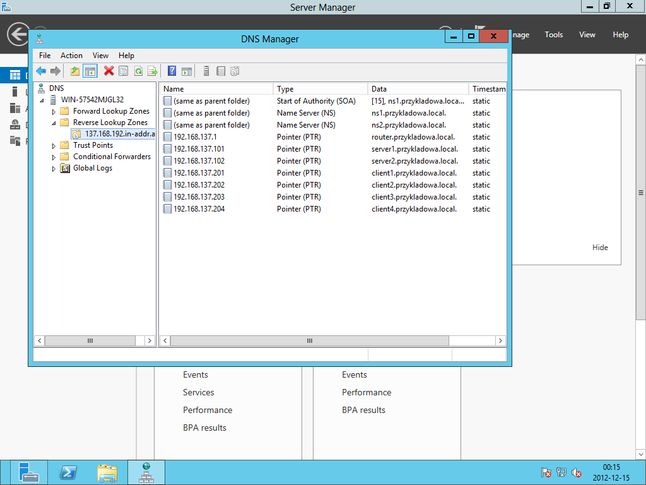Select the Start of Authority (SOA) record
Screen dimensions: 646x485
pyautogui.click(x=332, y=101)
